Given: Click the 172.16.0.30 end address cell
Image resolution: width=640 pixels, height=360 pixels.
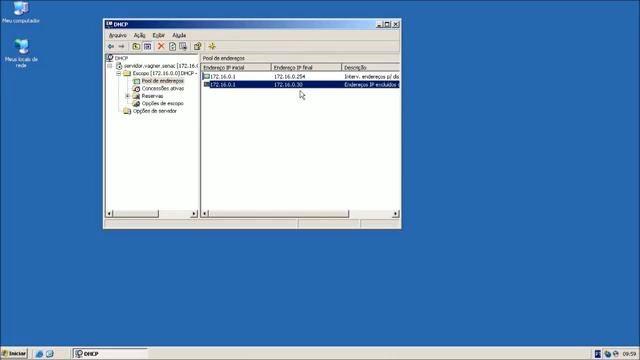Looking at the screenshot, I should coord(288,84).
